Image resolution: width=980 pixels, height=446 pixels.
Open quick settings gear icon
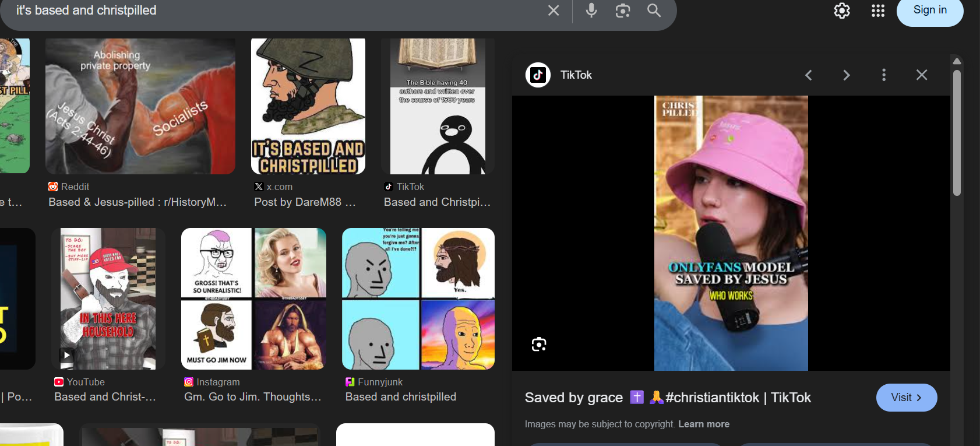tap(841, 10)
